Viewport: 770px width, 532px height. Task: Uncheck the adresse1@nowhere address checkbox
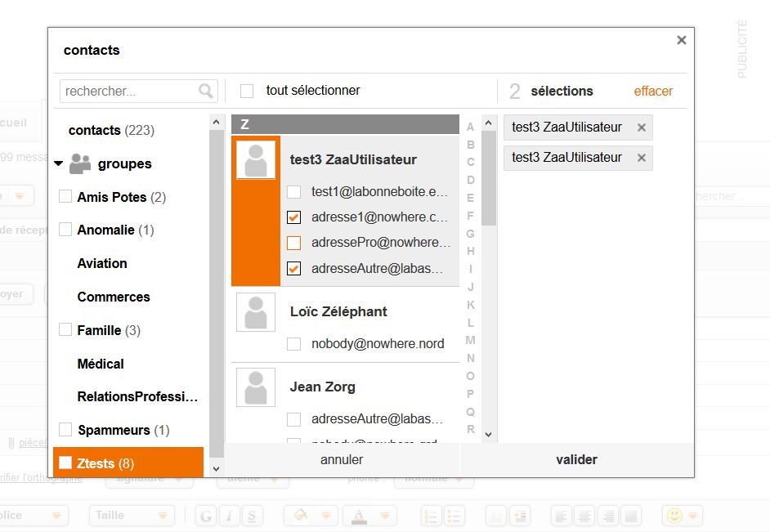(294, 217)
